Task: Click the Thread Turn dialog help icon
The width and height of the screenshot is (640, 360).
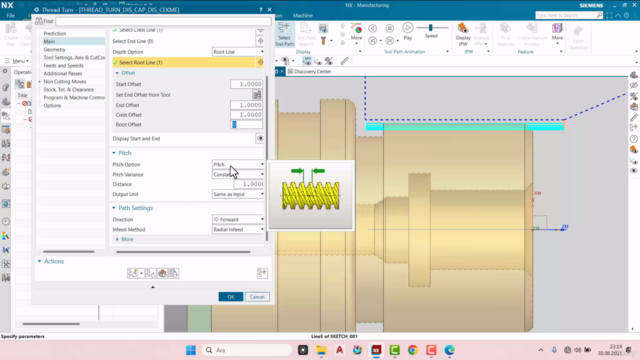Action: (x=260, y=9)
